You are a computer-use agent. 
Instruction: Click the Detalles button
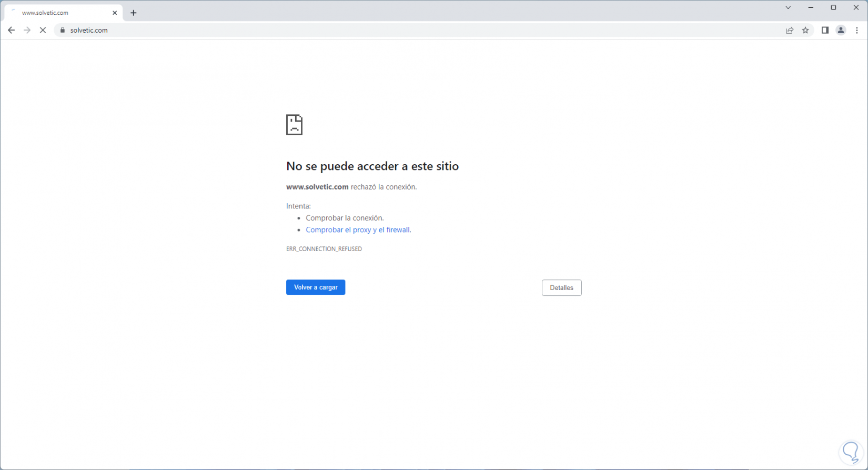562,288
